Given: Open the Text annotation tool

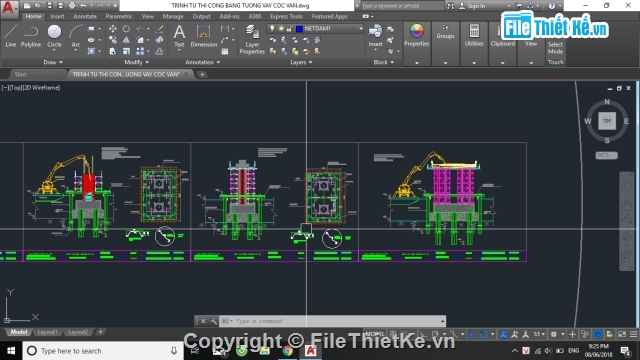Looking at the screenshot, I should [x=179, y=36].
